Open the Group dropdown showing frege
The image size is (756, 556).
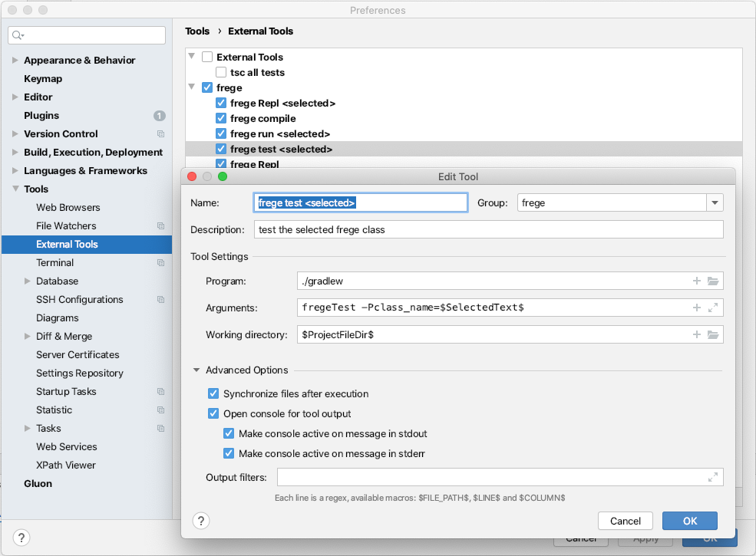point(715,202)
